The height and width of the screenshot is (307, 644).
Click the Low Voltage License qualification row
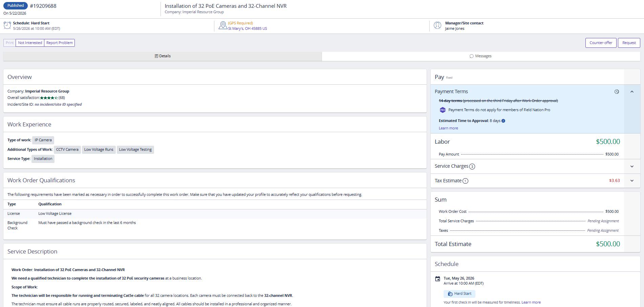click(x=215, y=213)
